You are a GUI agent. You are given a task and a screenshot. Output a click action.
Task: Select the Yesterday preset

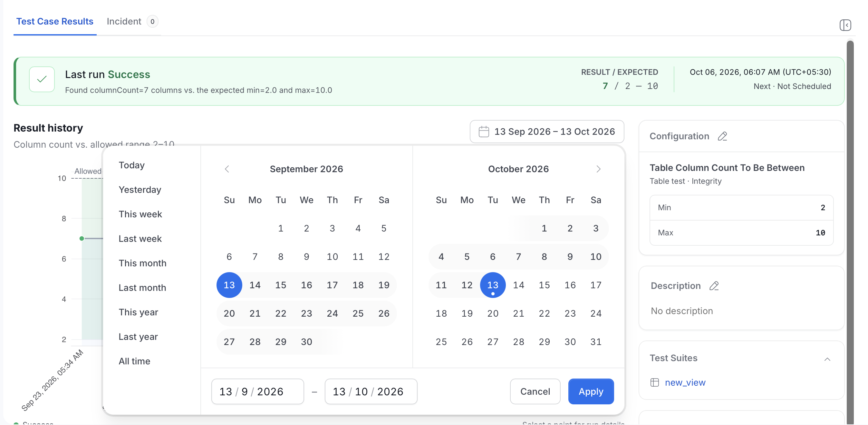click(140, 190)
